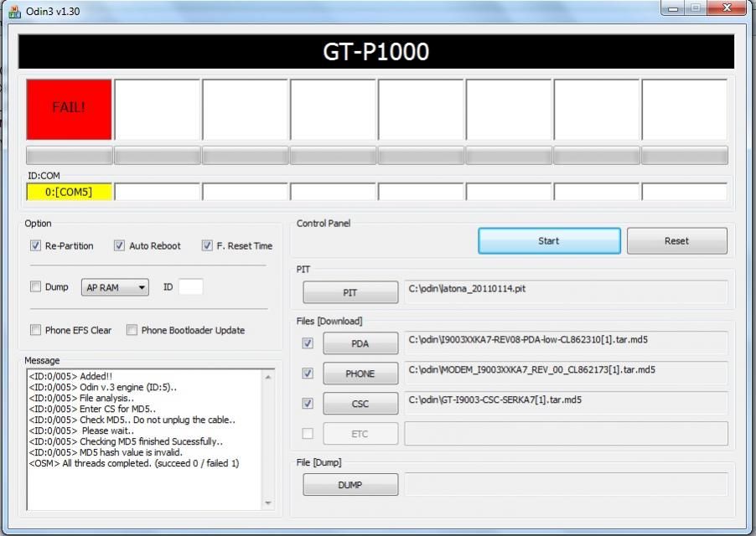The image size is (756, 536).
Task: Open the AP RAM dropdown
Action: (115, 287)
